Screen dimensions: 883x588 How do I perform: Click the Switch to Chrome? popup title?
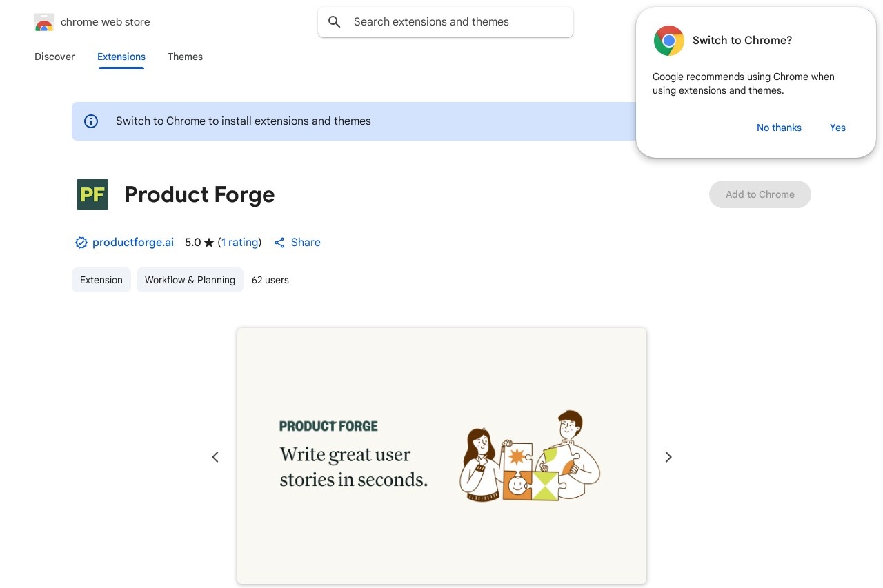click(x=742, y=41)
